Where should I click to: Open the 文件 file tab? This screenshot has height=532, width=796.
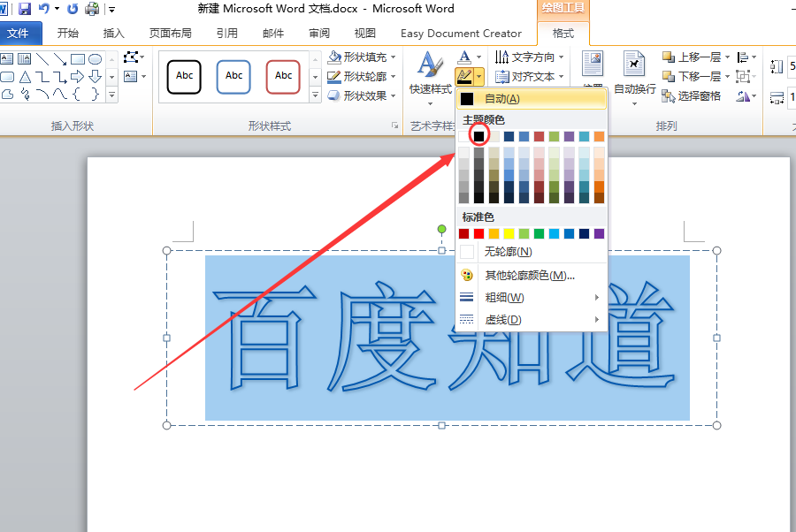pyautogui.click(x=19, y=34)
